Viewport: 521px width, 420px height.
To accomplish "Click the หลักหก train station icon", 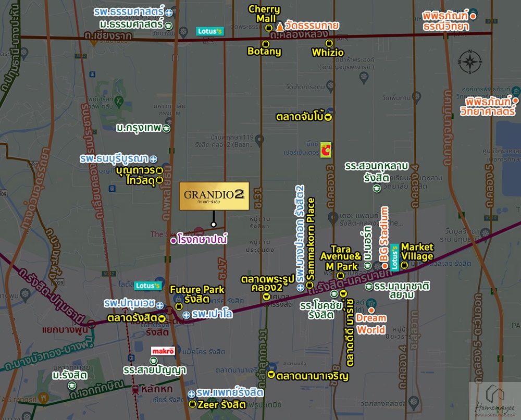I will (135, 389).
